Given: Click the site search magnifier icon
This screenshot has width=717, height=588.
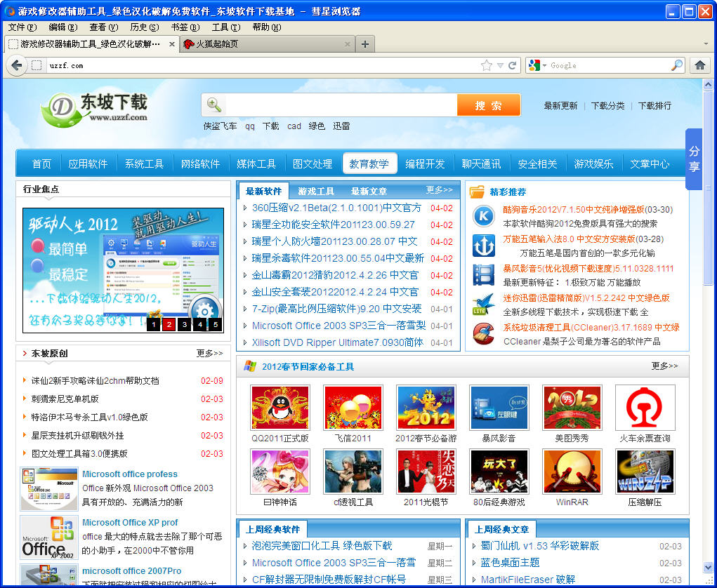Looking at the screenshot, I should (x=214, y=105).
